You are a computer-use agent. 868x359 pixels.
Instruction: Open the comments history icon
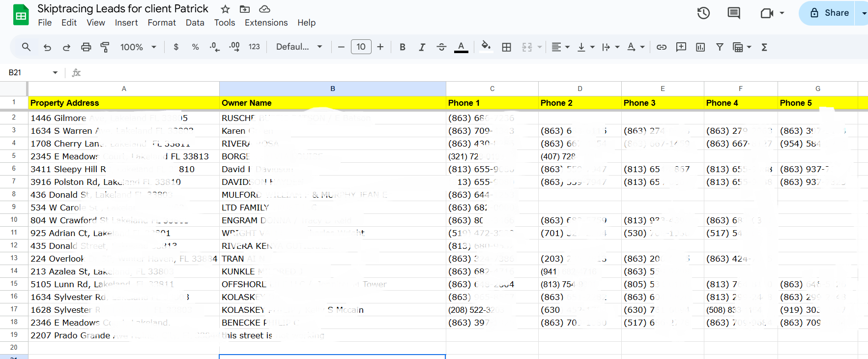(733, 13)
